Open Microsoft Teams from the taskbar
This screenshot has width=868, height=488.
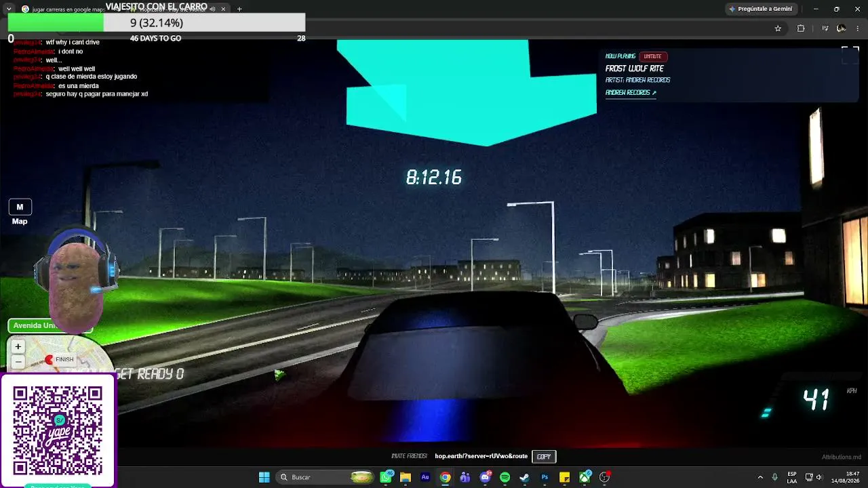[x=465, y=477]
